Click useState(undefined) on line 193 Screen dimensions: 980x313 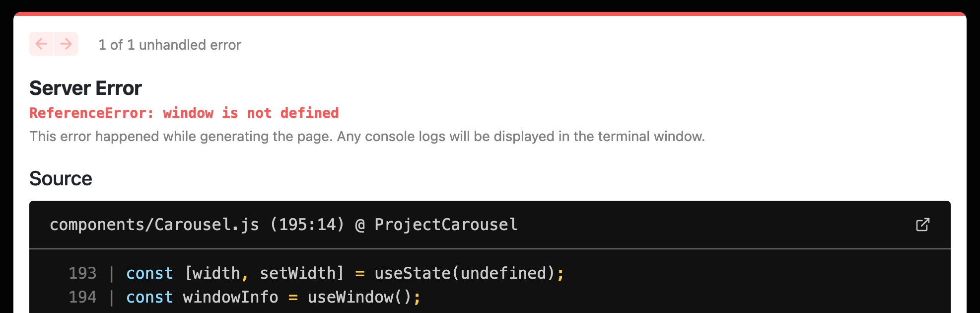(x=469, y=273)
